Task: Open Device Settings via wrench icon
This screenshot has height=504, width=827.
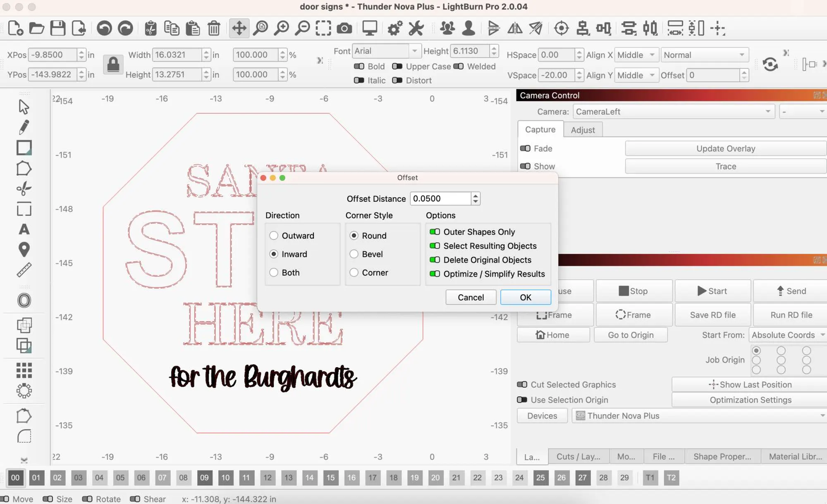Action: click(x=416, y=28)
